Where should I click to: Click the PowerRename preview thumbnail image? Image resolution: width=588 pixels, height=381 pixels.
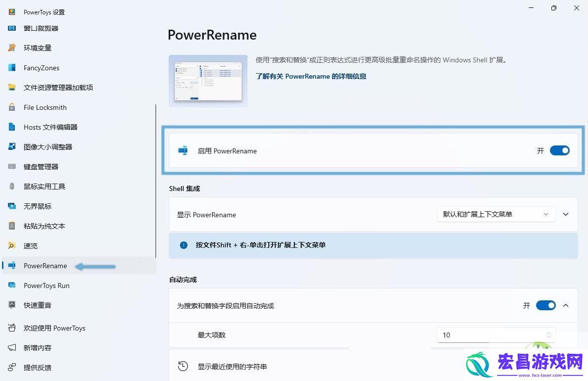click(x=208, y=81)
